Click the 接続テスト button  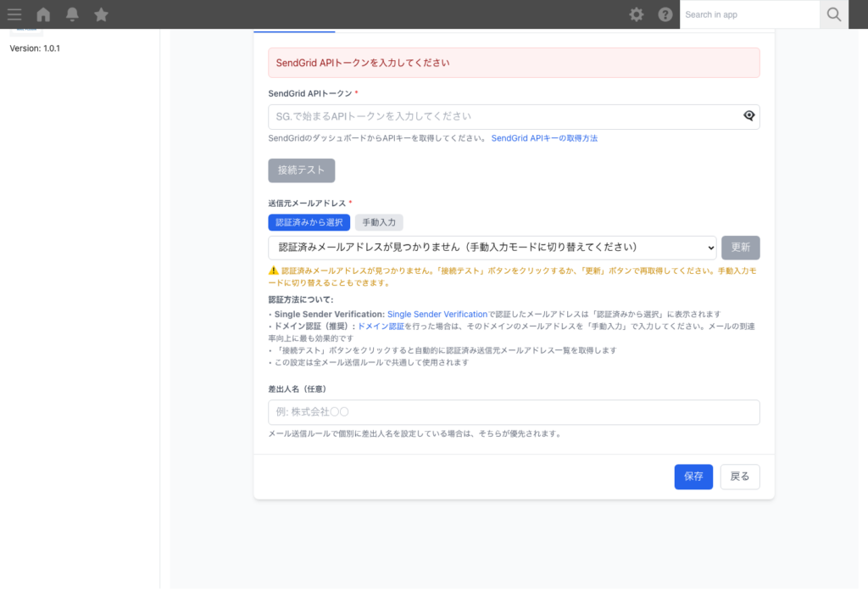301,170
